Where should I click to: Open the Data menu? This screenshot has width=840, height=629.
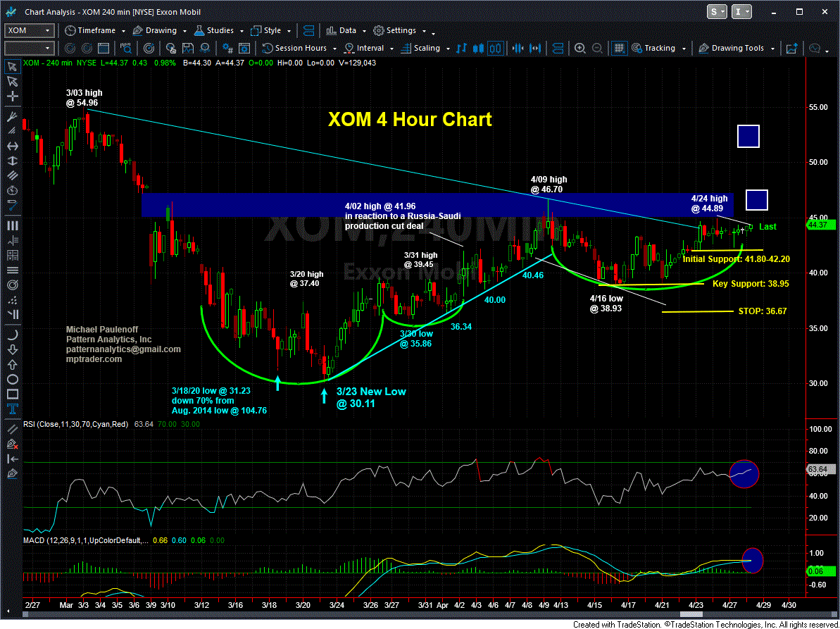(x=345, y=30)
